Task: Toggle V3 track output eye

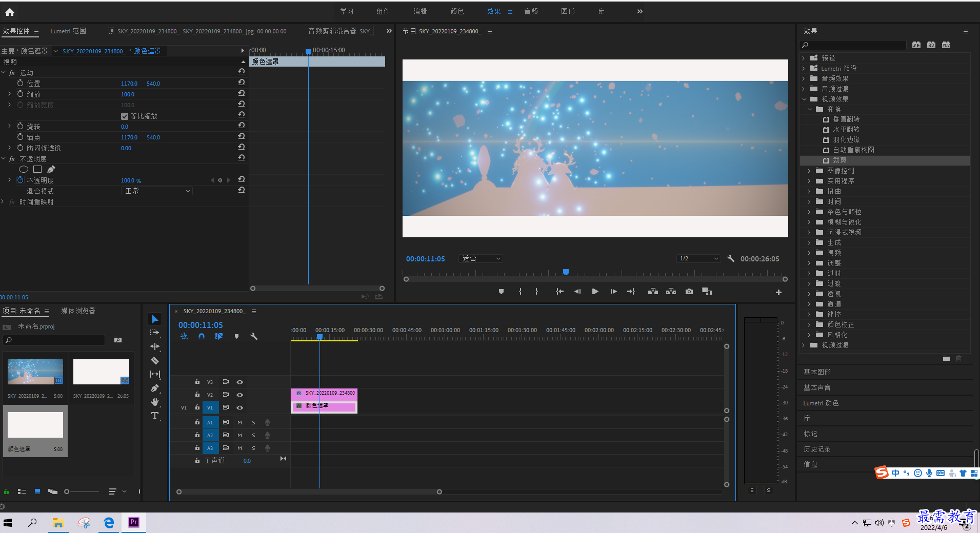Action: click(x=239, y=382)
